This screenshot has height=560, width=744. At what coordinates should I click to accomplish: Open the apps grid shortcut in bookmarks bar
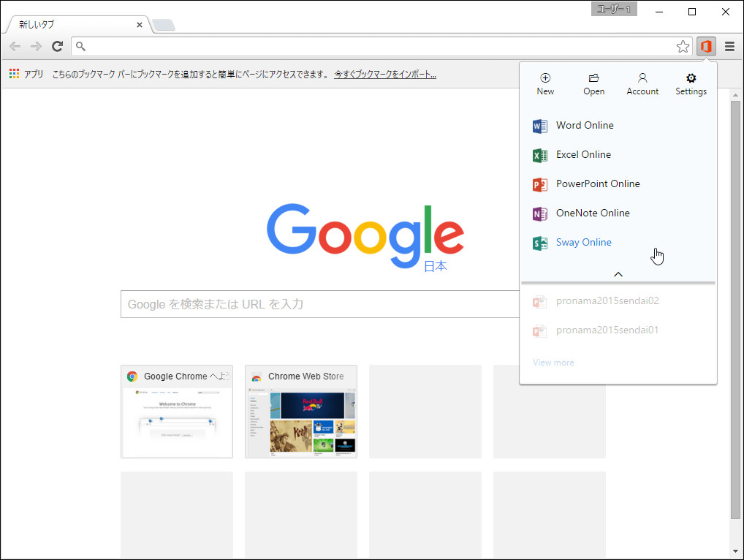[x=26, y=74]
